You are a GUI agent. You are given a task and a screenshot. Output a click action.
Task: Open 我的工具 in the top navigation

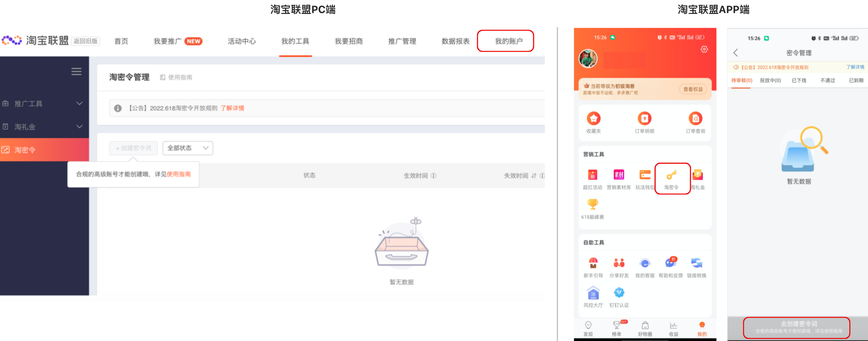click(295, 41)
